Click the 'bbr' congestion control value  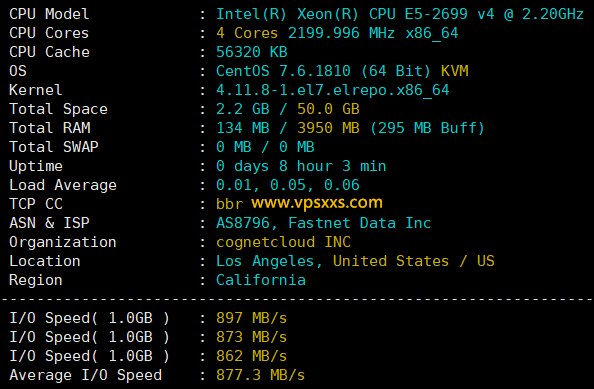pyautogui.click(x=230, y=204)
